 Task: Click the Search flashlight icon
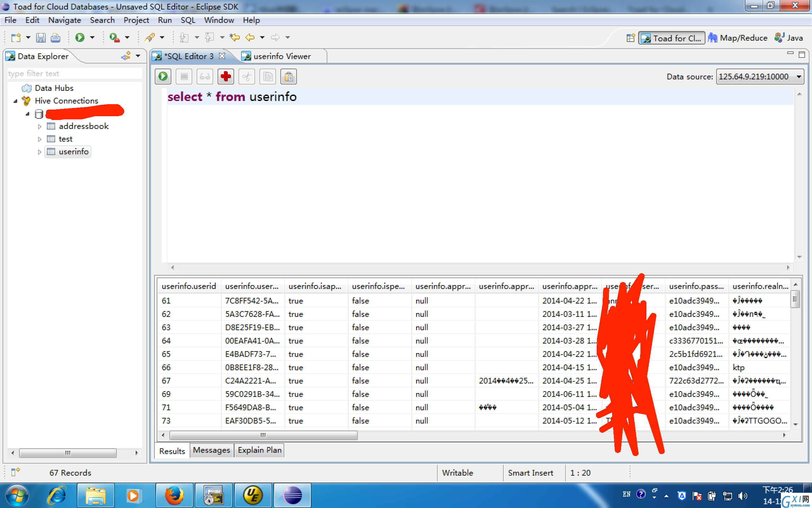tap(150, 37)
